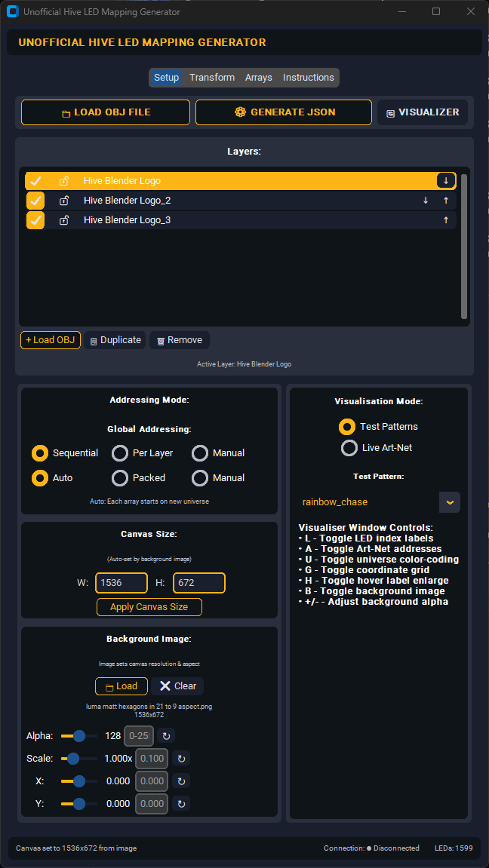Image resolution: width=489 pixels, height=868 pixels.
Task: Clear the background image
Action: coord(177,686)
